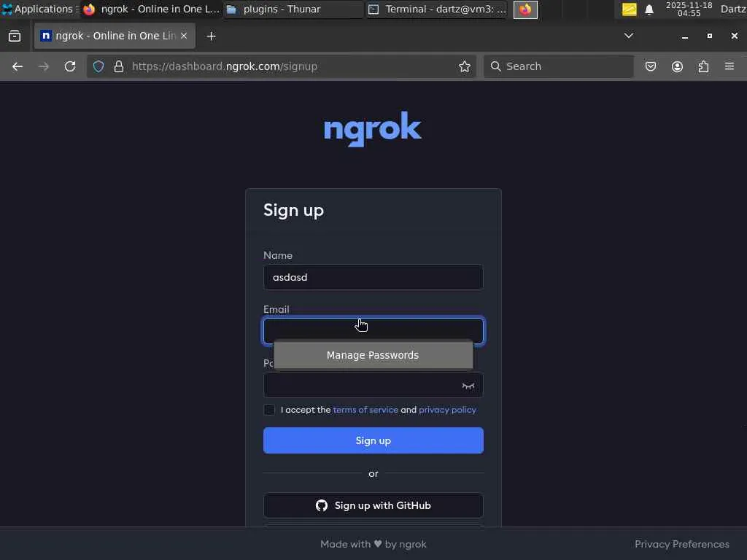
Task: Click the Password input field
Action: pos(373,385)
